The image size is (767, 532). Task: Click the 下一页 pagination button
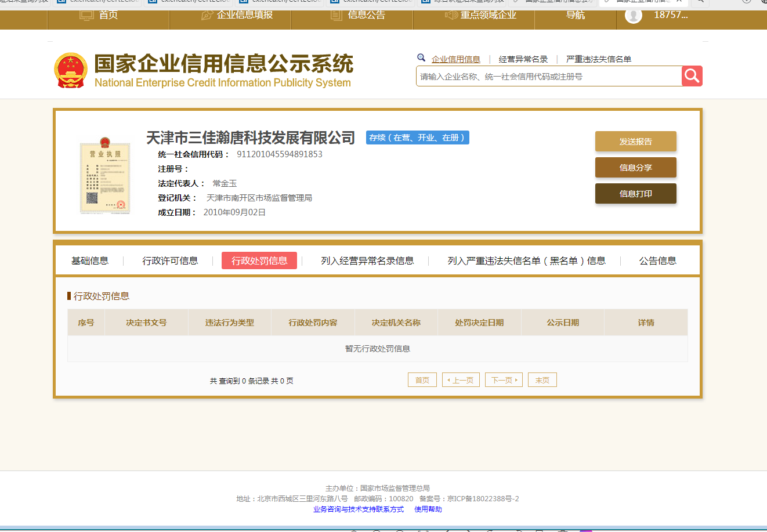pyautogui.click(x=504, y=380)
